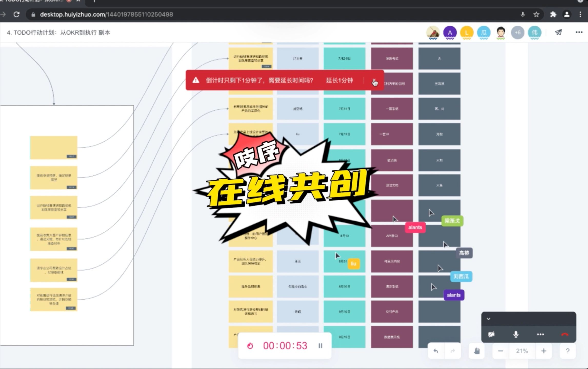Click the extensions puzzle icon in Chrome
The width and height of the screenshot is (588, 369).
(552, 14)
